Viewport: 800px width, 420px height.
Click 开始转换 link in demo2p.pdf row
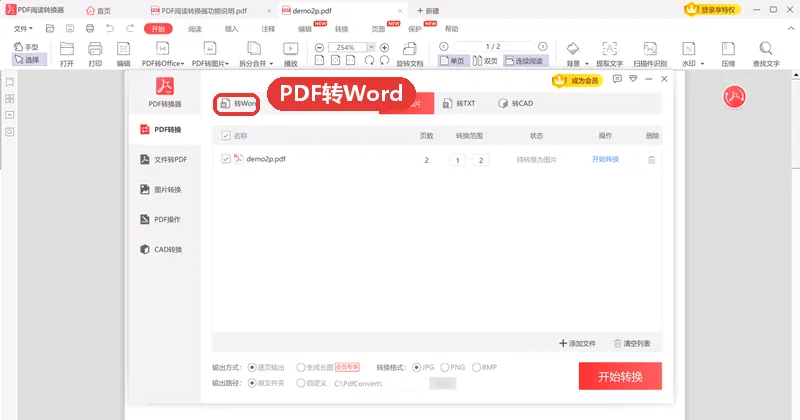coord(606,159)
